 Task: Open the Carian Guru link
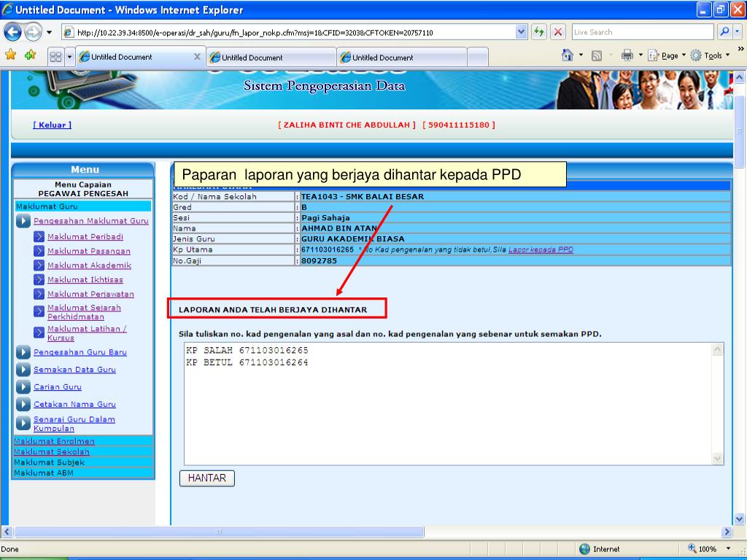click(58, 387)
